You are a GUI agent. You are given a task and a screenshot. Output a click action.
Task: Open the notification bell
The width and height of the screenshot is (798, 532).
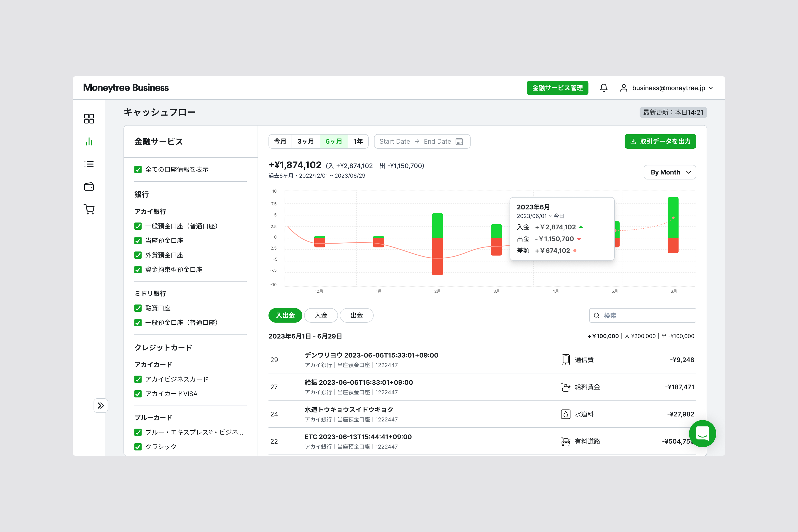tap(604, 87)
